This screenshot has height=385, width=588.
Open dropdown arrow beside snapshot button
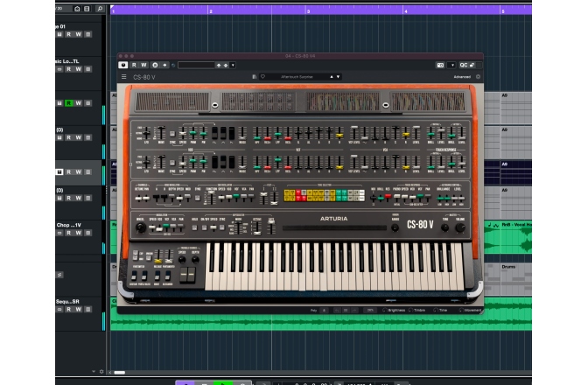click(451, 65)
